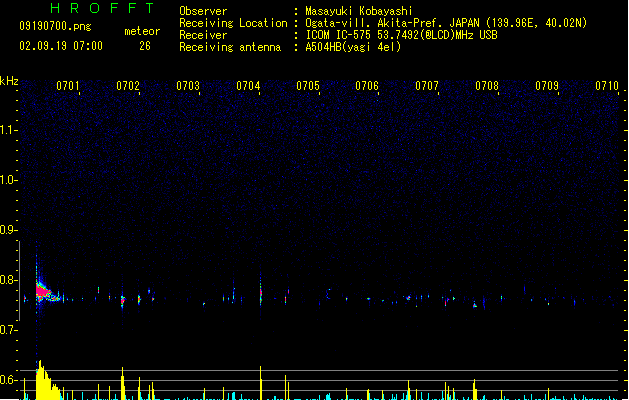629x400 pixels.
Task: Click the 0.8 kHz axis label
Action: point(8,280)
